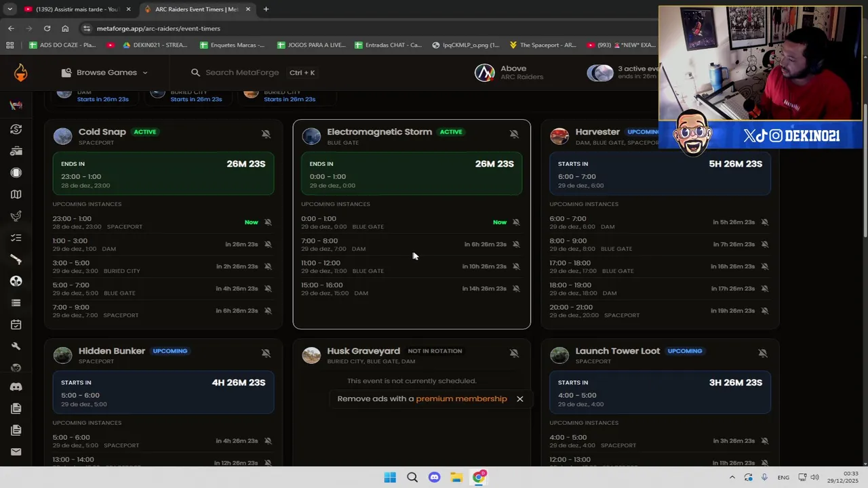
Task: Open File Explorer from taskbar
Action: 456,477
